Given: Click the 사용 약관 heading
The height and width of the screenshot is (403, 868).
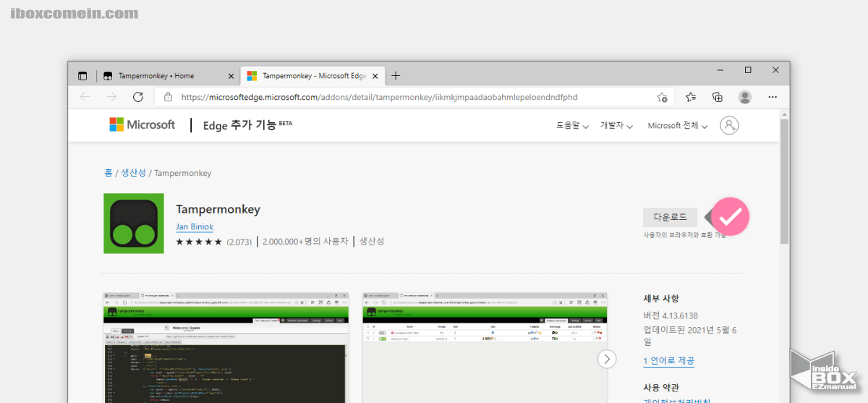Looking at the screenshot, I should pos(661,387).
